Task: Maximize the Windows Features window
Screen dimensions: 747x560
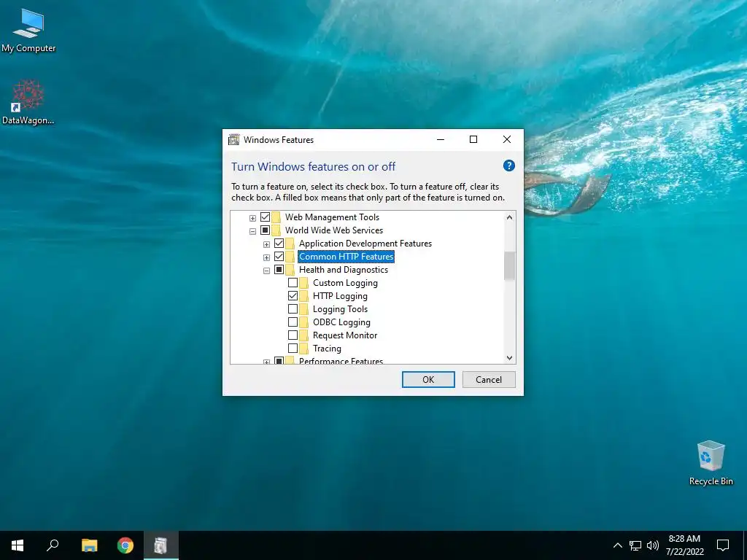Action: click(x=473, y=139)
